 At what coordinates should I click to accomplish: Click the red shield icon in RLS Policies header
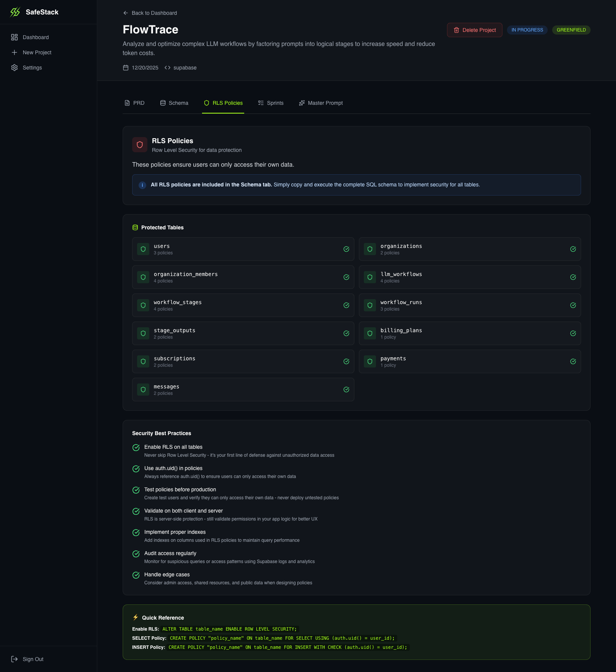click(x=139, y=145)
